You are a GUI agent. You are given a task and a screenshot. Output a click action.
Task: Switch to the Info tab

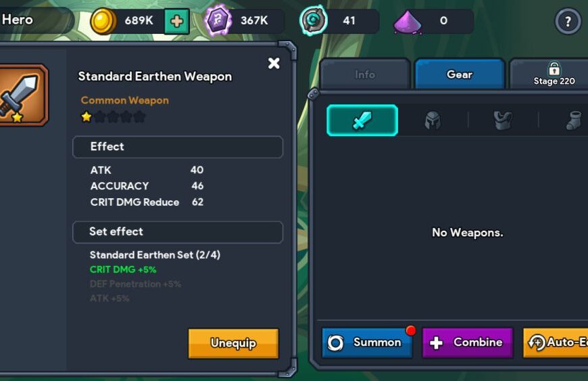point(365,74)
